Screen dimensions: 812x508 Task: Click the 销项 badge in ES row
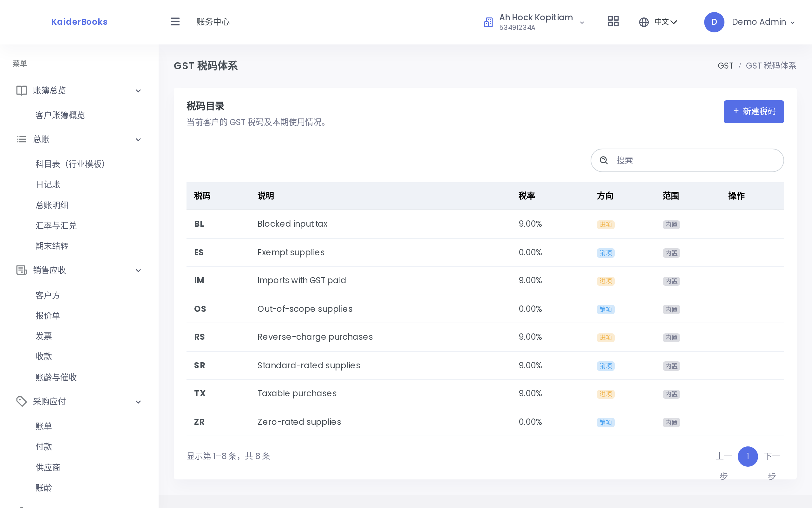coord(606,253)
